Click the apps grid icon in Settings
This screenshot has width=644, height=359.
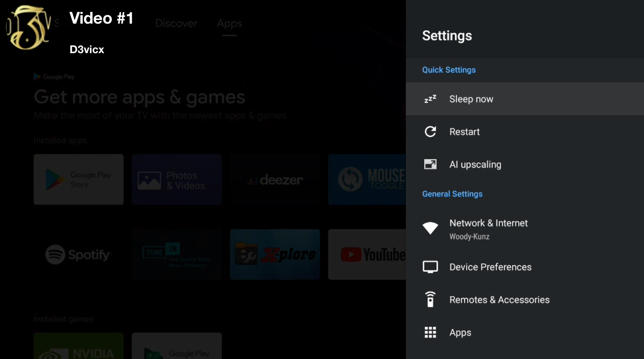[x=430, y=332]
